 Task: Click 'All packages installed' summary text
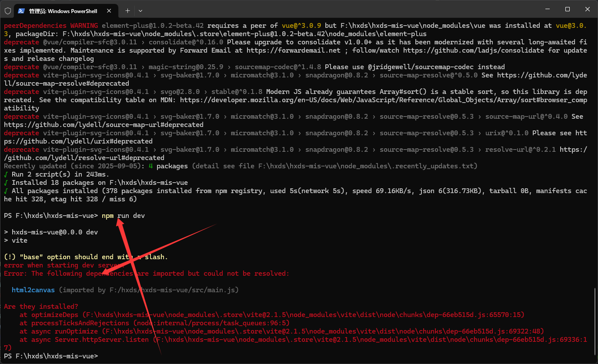tap(55, 191)
